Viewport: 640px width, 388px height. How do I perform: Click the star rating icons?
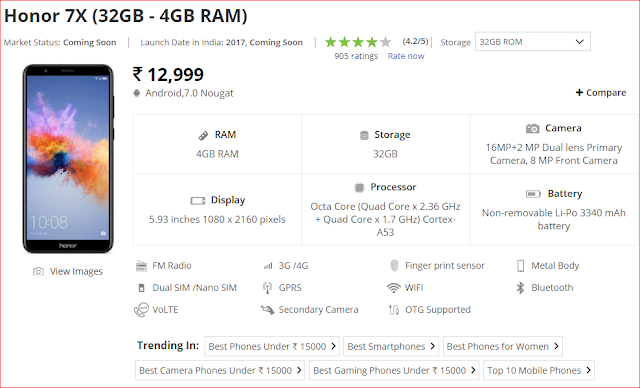358,42
